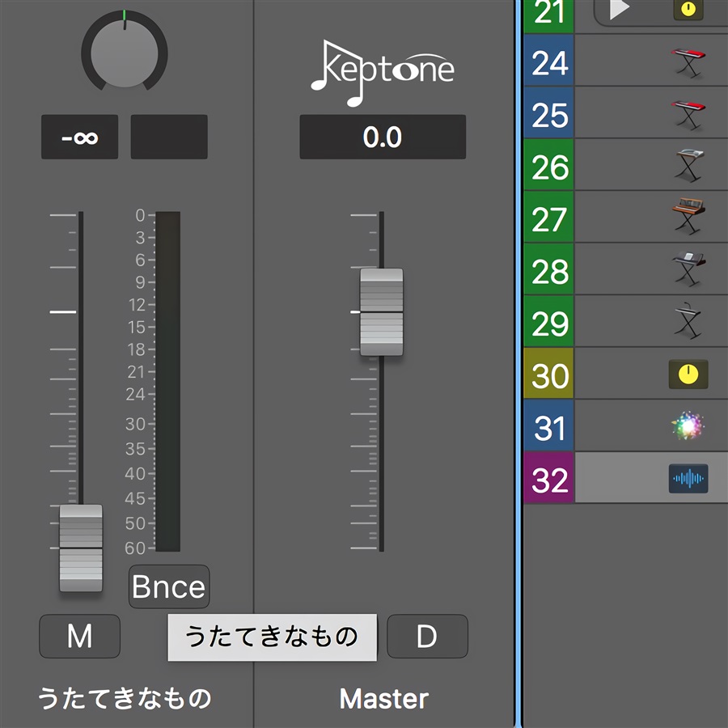
Task: Select the grey keyboard icon on track 26
Action: pos(689,166)
